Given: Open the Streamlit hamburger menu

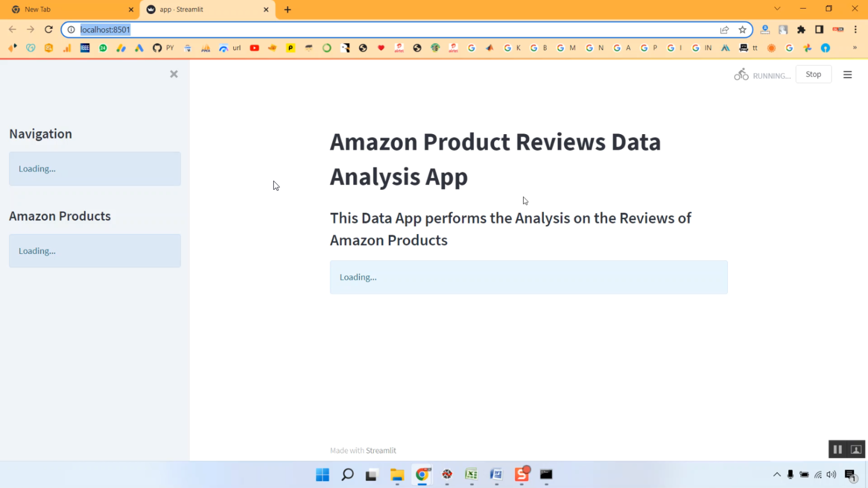Looking at the screenshot, I should pyautogui.click(x=847, y=75).
